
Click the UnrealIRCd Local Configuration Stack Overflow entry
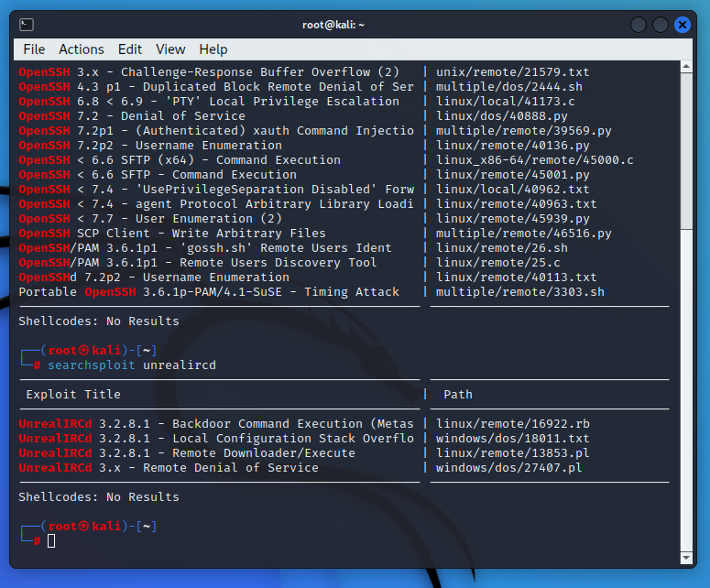216,438
